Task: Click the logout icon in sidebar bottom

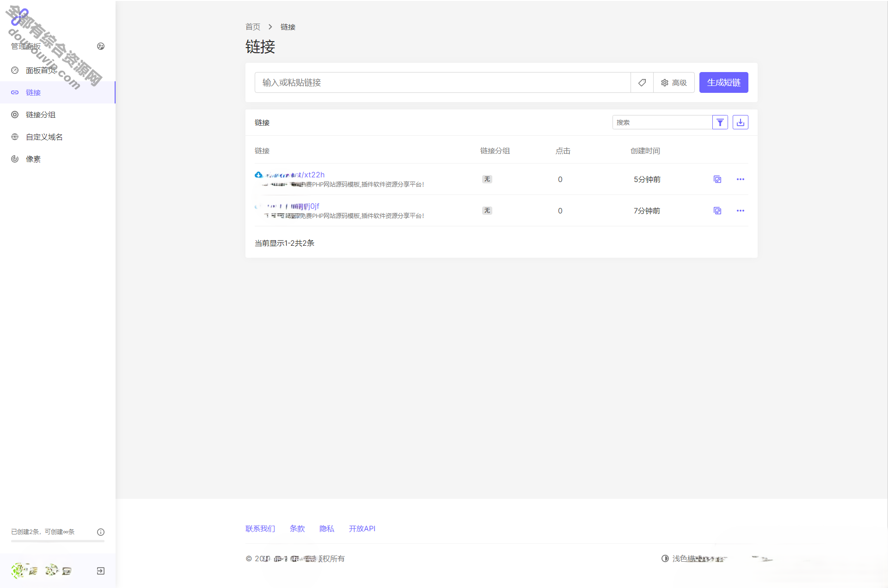Action: (x=101, y=571)
